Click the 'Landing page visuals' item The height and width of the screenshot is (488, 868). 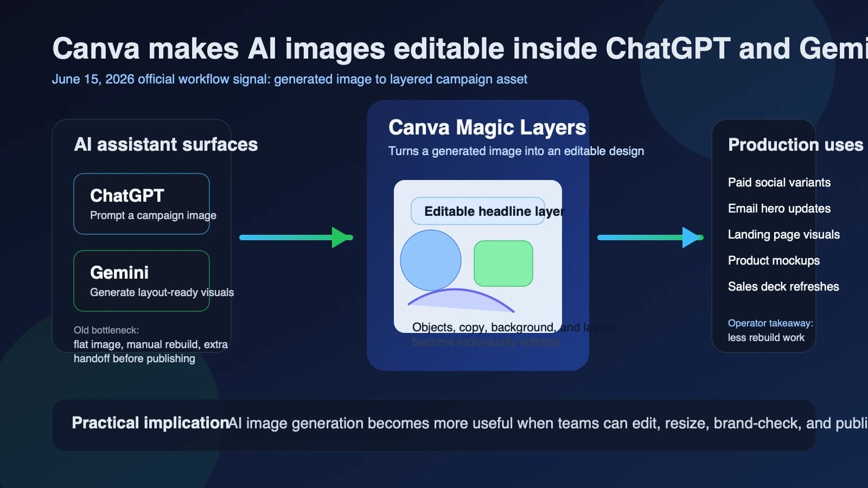(784, 234)
